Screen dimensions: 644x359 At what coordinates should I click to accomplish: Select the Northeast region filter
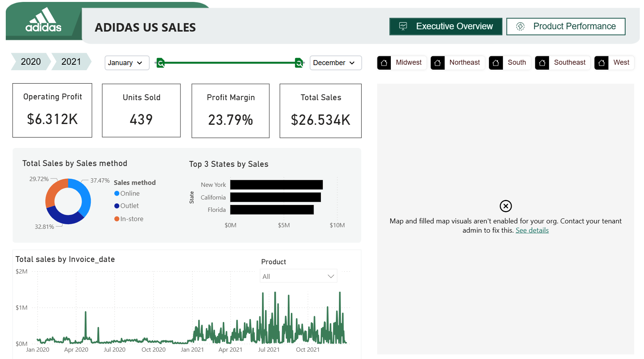[x=457, y=62]
